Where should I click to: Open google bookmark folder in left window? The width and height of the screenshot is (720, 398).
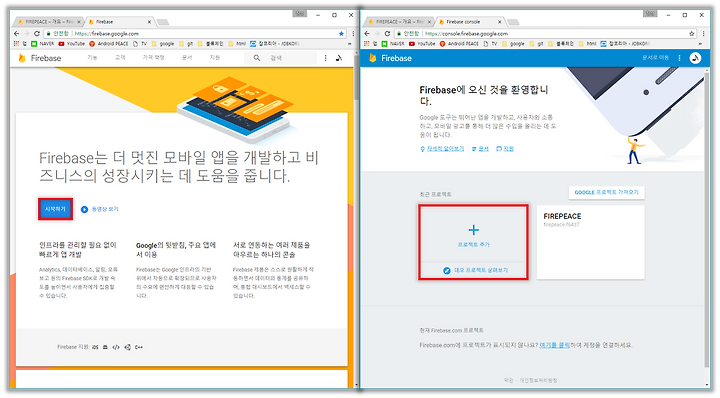click(163, 44)
